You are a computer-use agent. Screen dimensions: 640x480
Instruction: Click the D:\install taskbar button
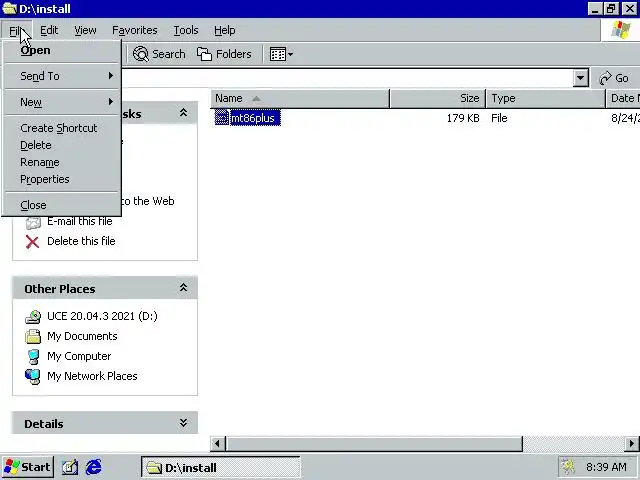click(220, 468)
